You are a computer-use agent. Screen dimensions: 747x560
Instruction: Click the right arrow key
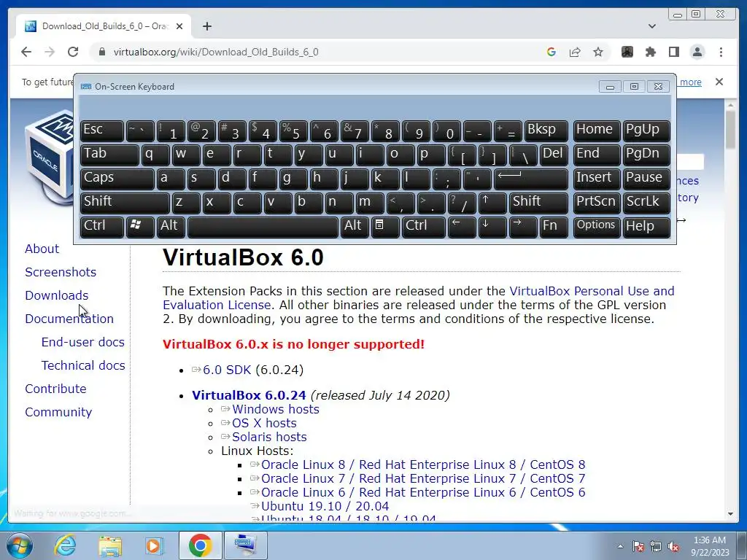(x=522, y=226)
